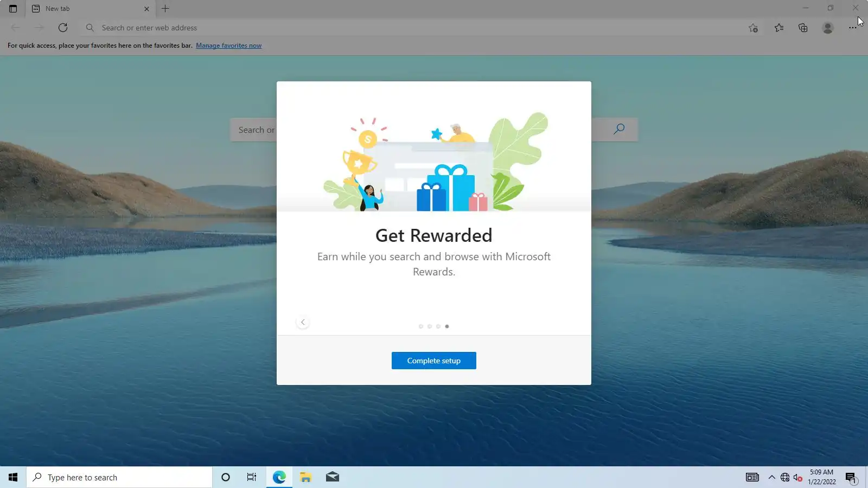Select the third carousel page dot
This screenshot has width=868, height=488.
coord(438,326)
